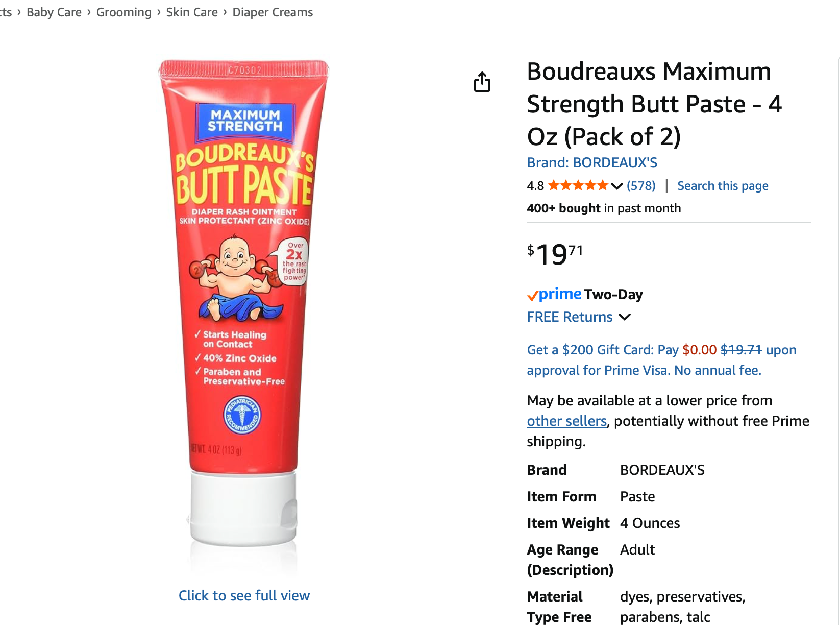
Task: Click the Search this page link
Action: pyautogui.click(x=723, y=186)
